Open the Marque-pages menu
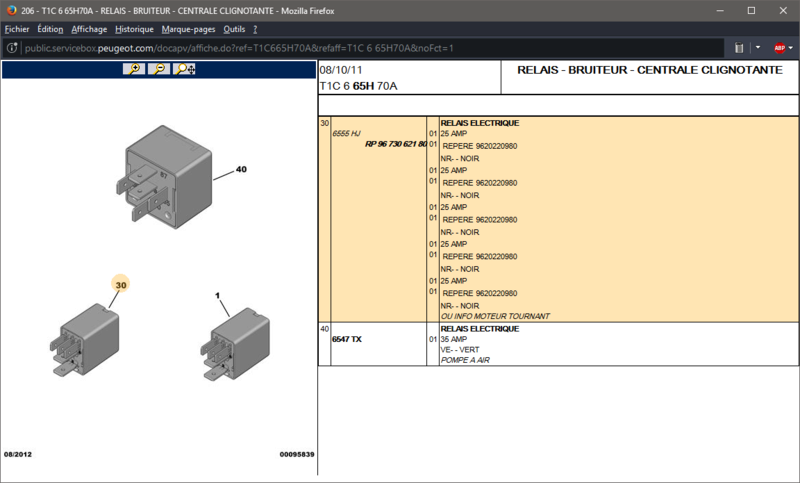Screen dimensions: 800x483 [x=188, y=29]
